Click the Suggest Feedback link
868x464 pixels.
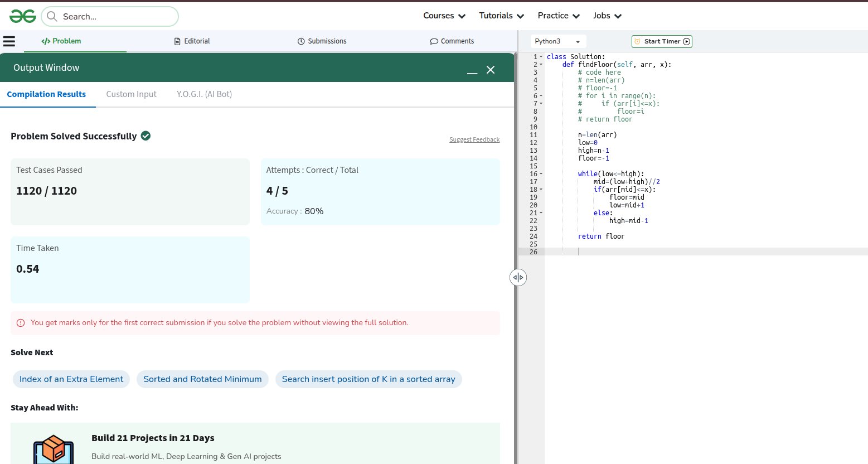pos(474,139)
